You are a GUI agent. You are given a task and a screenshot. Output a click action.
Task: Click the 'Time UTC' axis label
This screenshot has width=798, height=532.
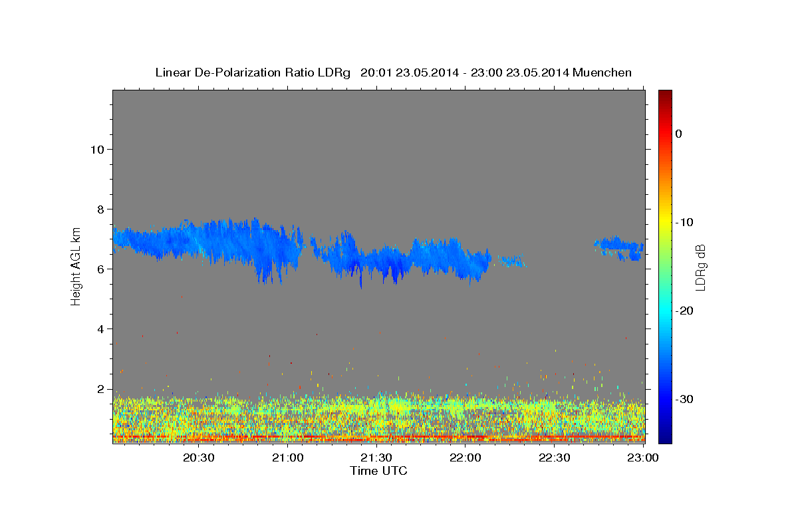(378, 471)
